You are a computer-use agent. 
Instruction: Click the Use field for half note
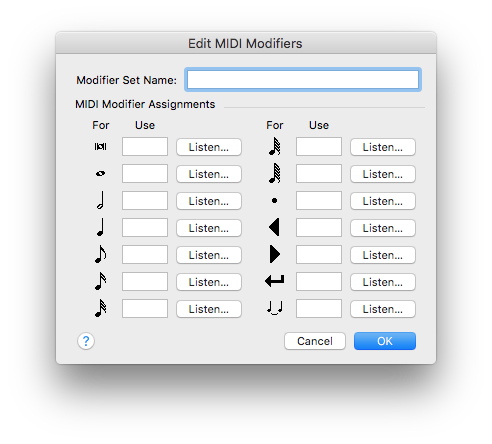pyautogui.click(x=145, y=200)
